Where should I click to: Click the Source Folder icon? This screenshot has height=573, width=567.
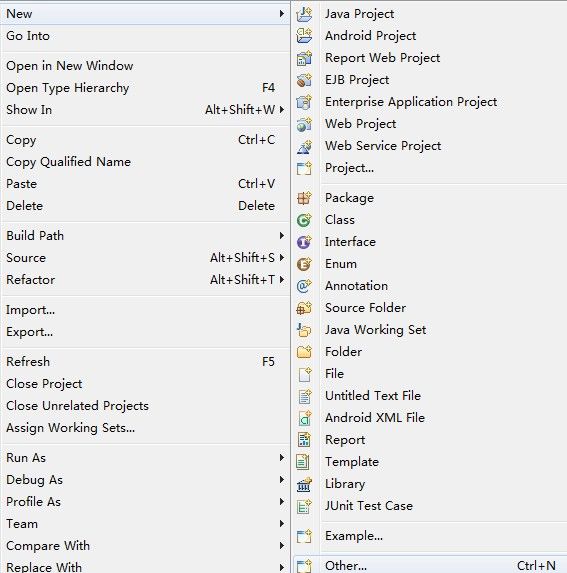pos(304,308)
